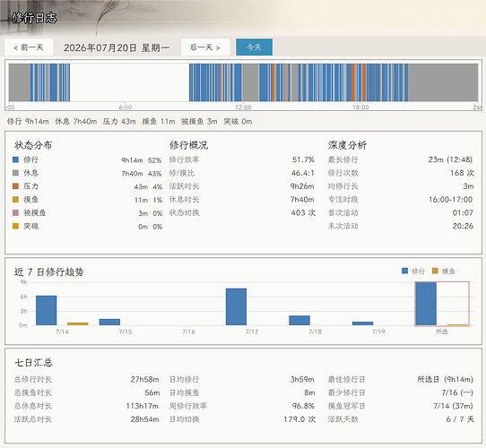This screenshot has width=486, height=448.
Task: Click the 7/17 blue 修行 bar
Action: pos(236,306)
